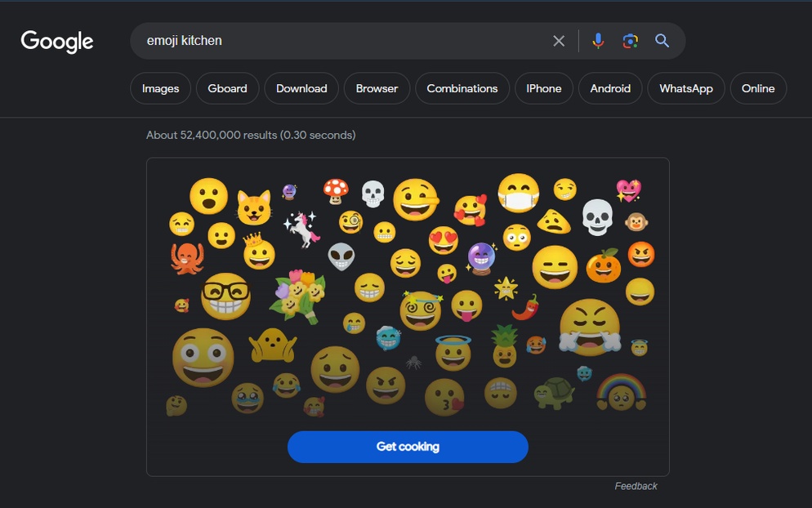Screen dimensions: 812x508
Task: Select the nerd glasses grinning emoji
Action: (225, 296)
